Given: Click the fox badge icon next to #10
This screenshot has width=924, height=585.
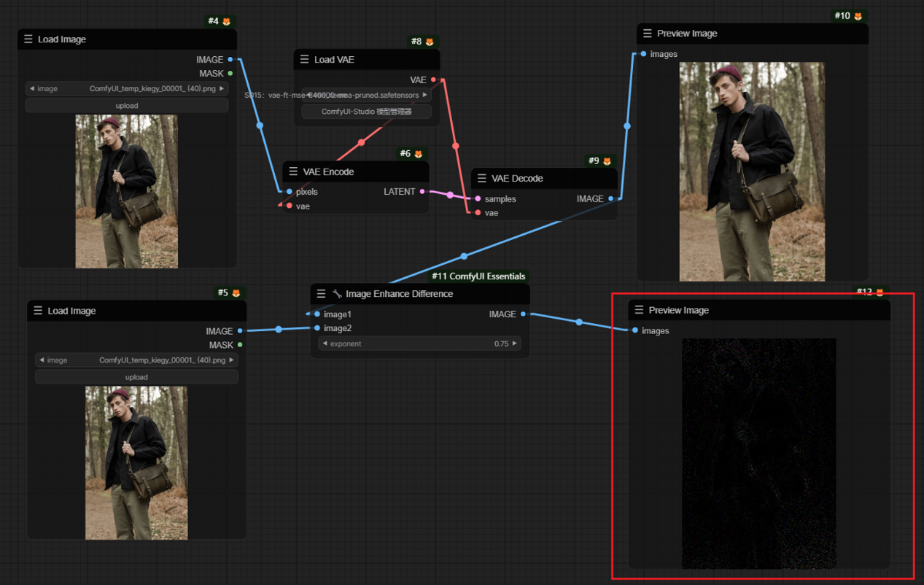Looking at the screenshot, I should (x=858, y=16).
